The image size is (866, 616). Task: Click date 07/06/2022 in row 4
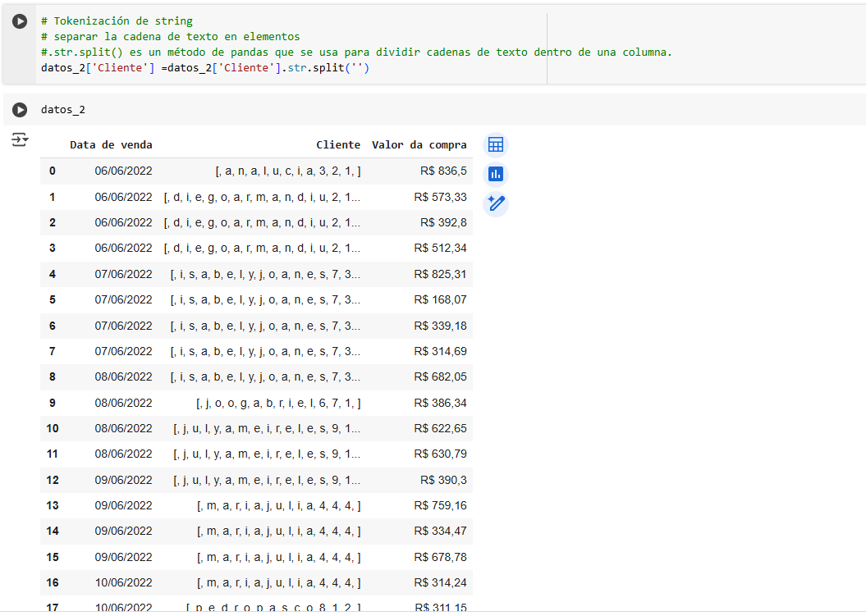point(123,274)
